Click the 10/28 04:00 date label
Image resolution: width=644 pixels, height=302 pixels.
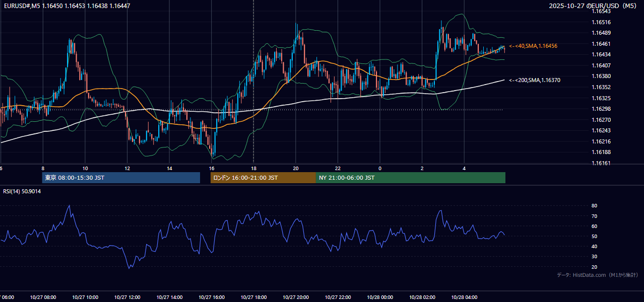[x=464, y=297]
